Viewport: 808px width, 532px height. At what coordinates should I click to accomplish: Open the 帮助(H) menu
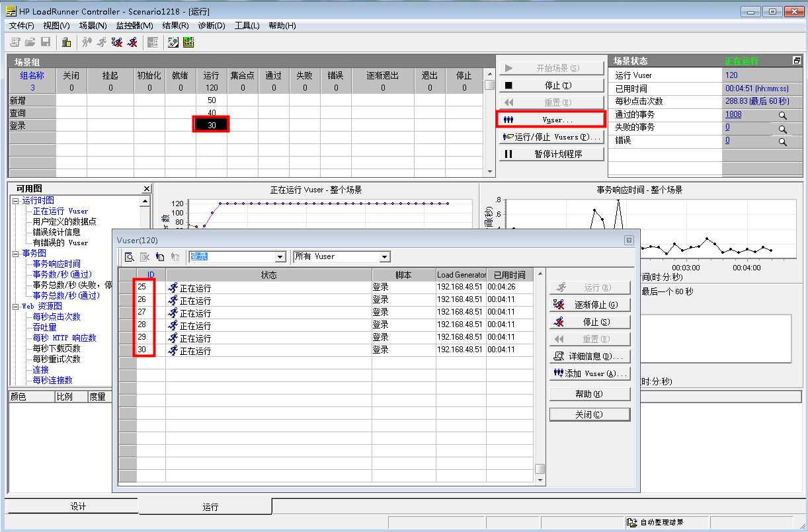282,26
